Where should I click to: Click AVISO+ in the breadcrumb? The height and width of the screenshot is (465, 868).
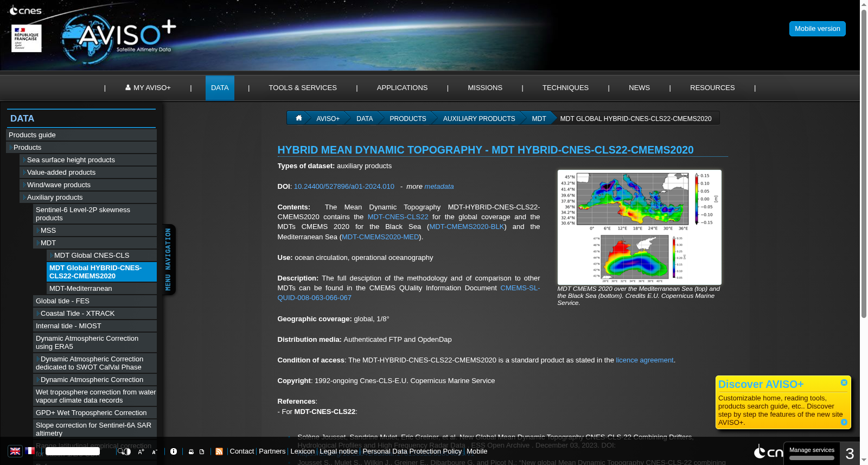pos(328,118)
